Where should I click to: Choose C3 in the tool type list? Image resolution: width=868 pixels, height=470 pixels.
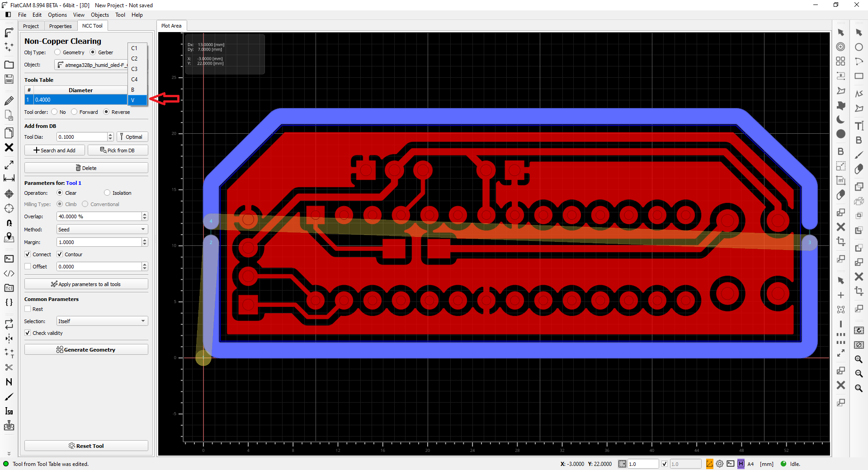(x=138, y=69)
